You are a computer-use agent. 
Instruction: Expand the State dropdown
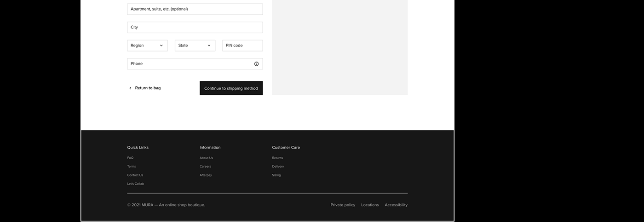[195, 46]
